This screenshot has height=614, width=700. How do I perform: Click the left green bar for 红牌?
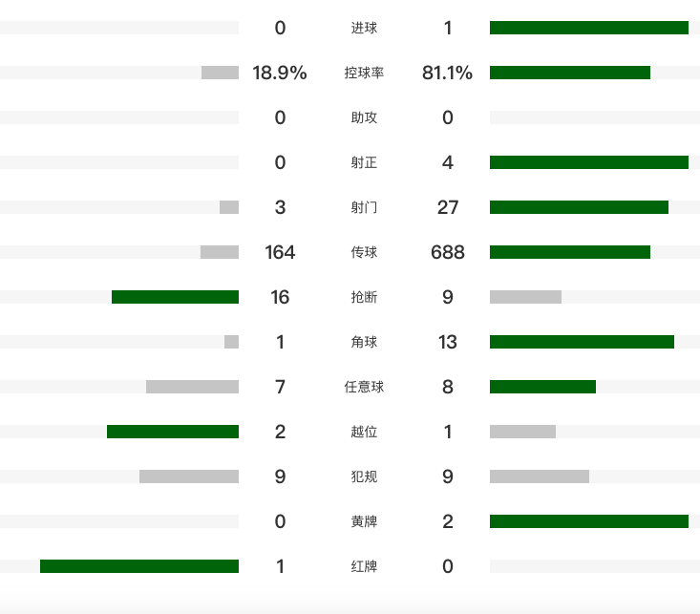(x=139, y=566)
